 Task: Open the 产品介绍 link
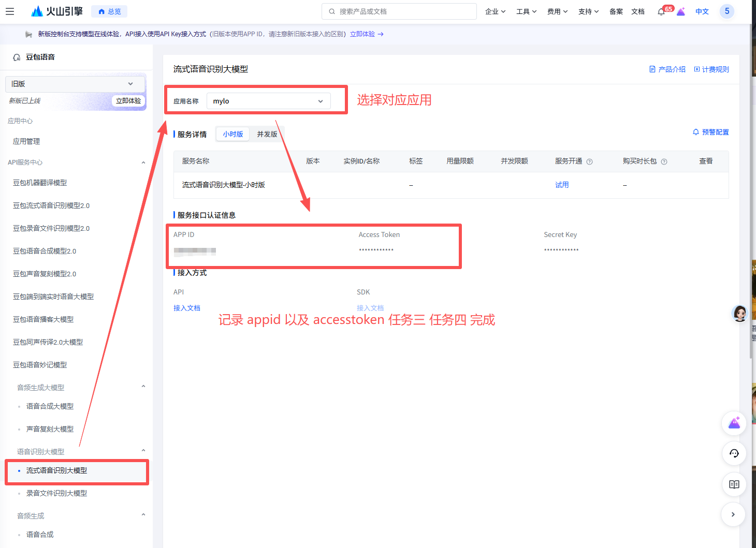tap(667, 69)
